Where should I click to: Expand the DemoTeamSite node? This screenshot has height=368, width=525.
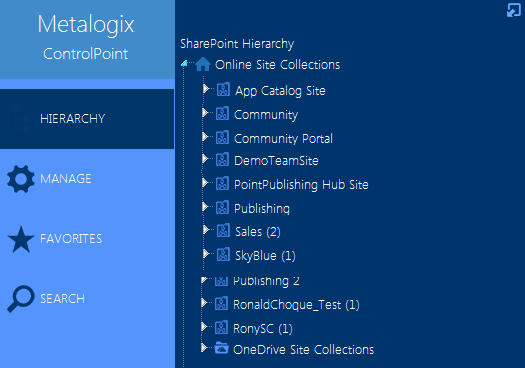pyautogui.click(x=205, y=159)
